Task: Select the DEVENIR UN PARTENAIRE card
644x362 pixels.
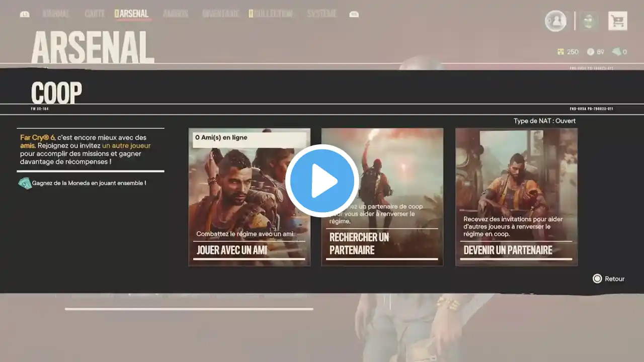Action: pyautogui.click(x=516, y=197)
